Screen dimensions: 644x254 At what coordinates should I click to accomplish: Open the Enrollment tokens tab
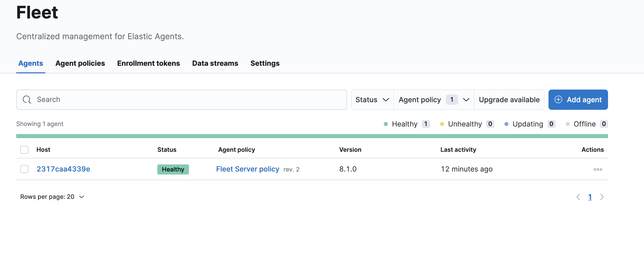(148, 63)
